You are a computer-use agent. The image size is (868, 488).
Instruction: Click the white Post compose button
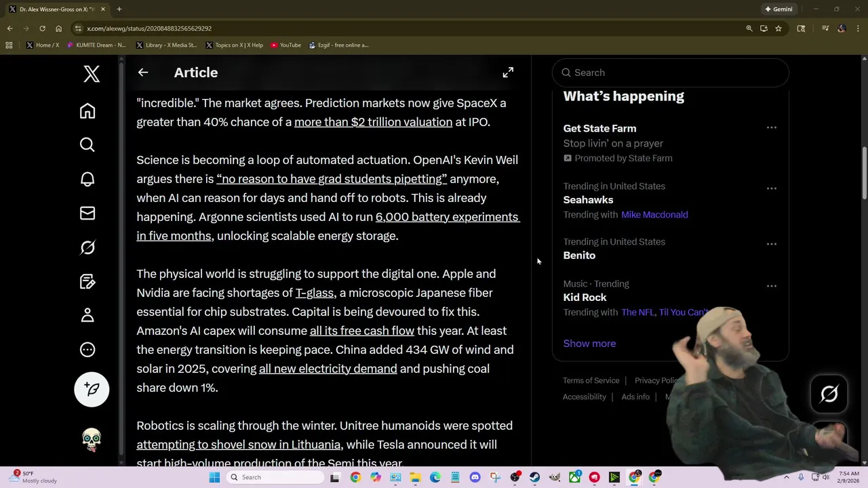pos(92,389)
